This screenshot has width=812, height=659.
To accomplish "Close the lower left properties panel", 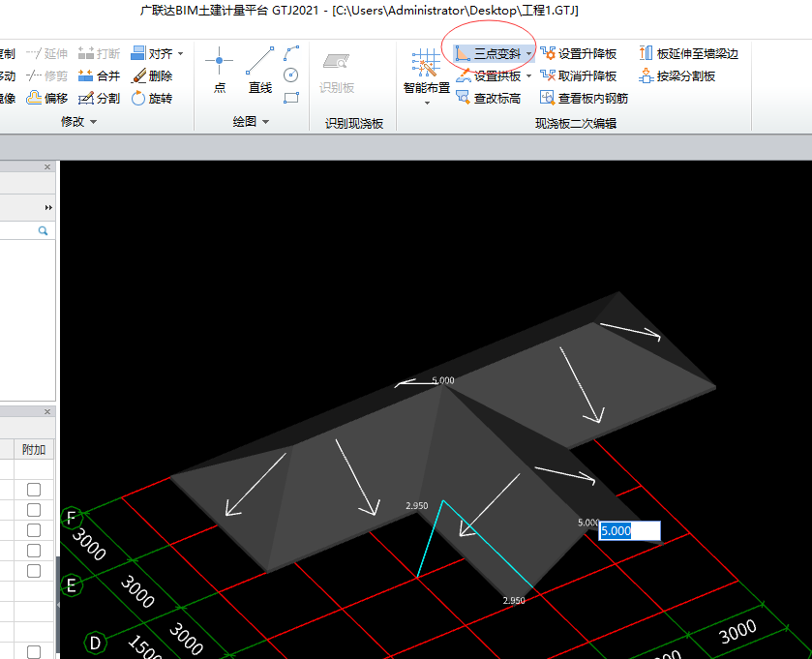I will [47, 411].
